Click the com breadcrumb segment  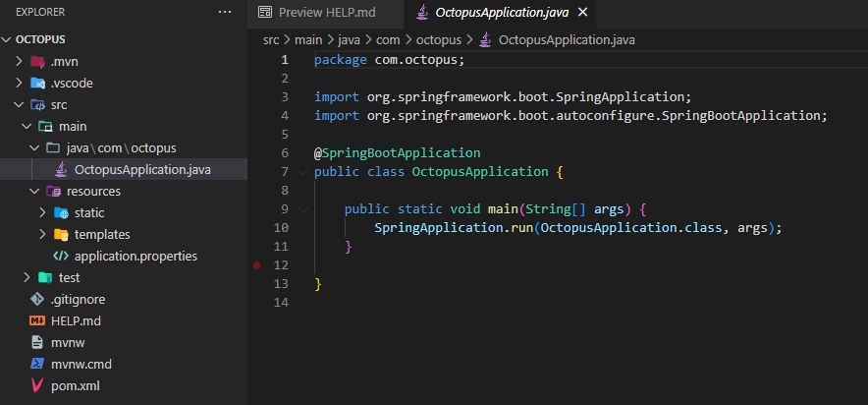(388, 40)
